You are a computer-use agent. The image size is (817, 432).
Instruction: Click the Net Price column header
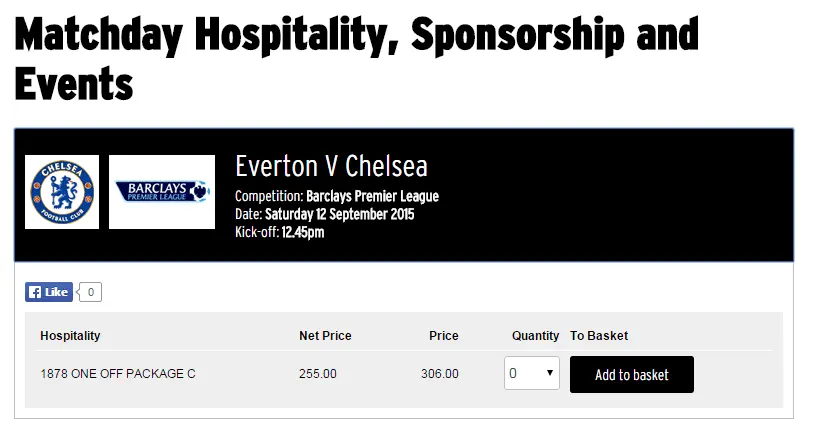(325, 336)
